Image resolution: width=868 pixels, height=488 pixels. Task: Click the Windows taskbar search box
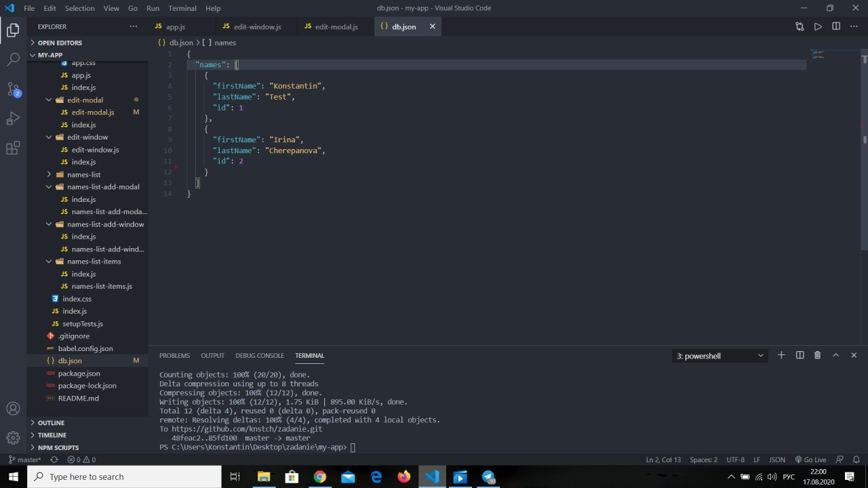124,476
